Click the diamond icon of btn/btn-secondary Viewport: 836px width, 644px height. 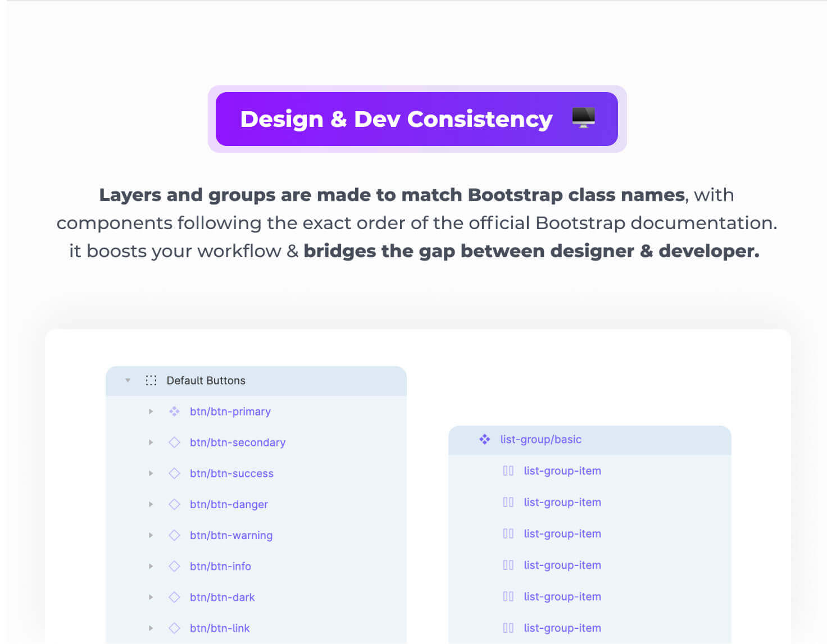point(174,442)
